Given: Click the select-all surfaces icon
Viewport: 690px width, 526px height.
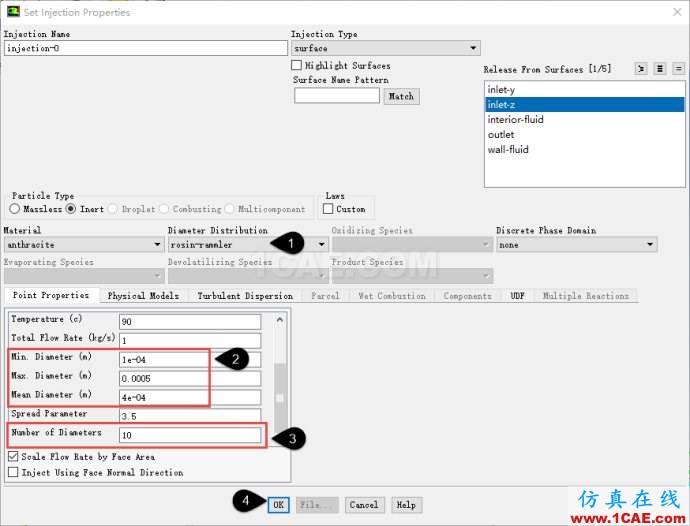Looking at the screenshot, I should [x=660, y=69].
